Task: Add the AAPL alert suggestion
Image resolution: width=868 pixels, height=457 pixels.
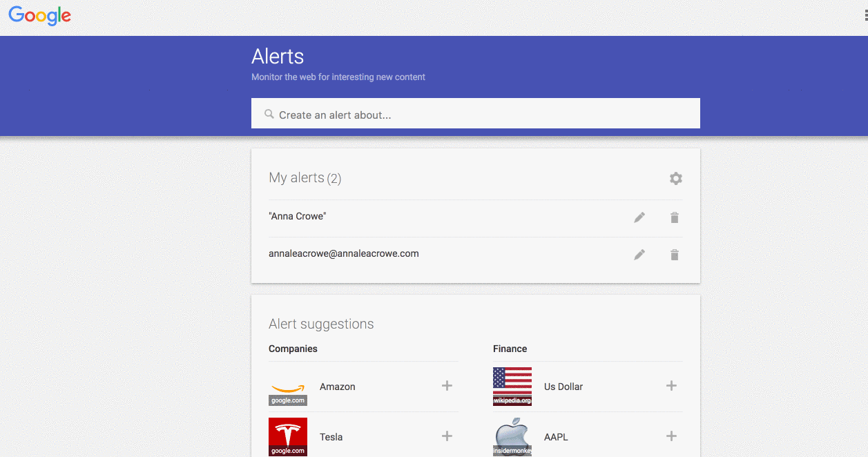Action: 671,436
